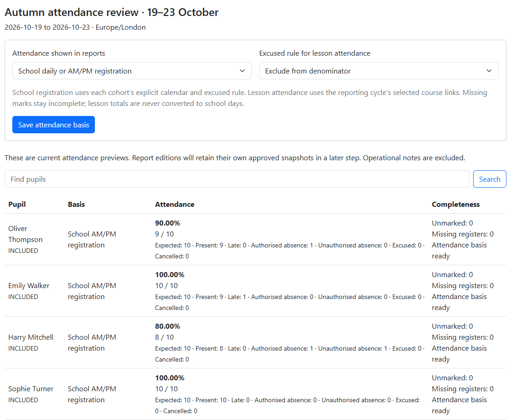Click Oliver Thompson's School AM/PM registration basis
The width and height of the screenshot is (511, 420).
point(92,239)
